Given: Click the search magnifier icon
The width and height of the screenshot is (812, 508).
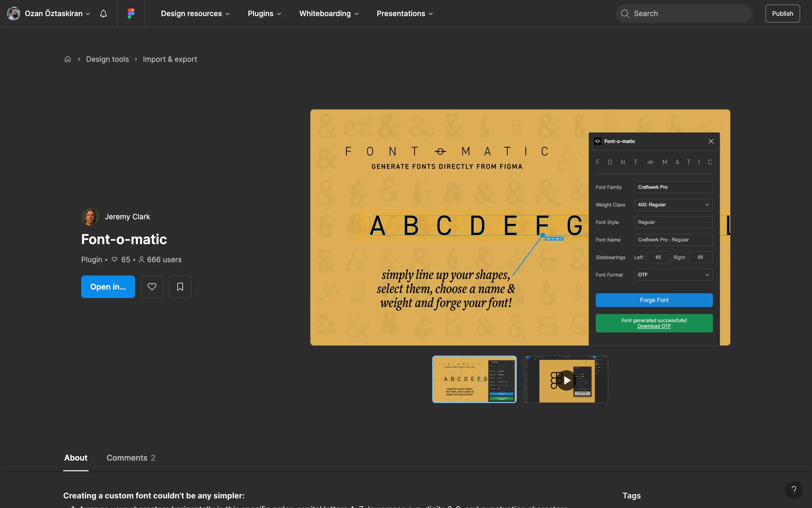Looking at the screenshot, I should (x=625, y=14).
